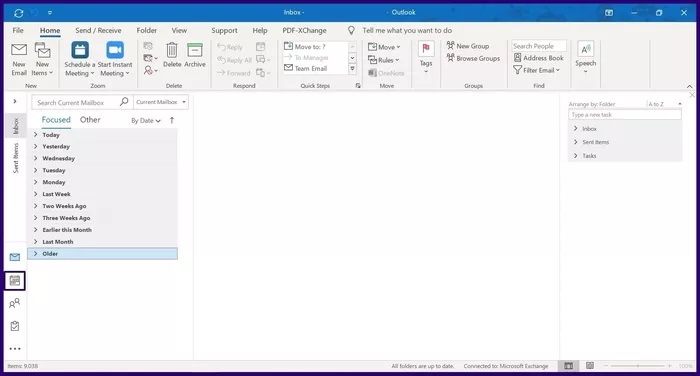700x376 pixels.
Task: Click the Tell me lightbulb icon
Action: click(x=351, y=30)
